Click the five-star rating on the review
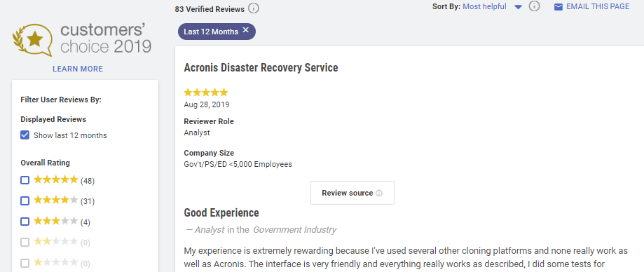This screenshot has width=644, height=272. click(x=206, y=93)
